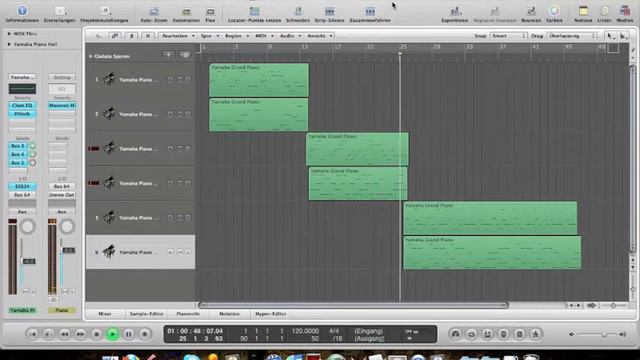Click the horizontal zoom slider in arrange
This screenshot has height=360, width=640.
point(613,305)
